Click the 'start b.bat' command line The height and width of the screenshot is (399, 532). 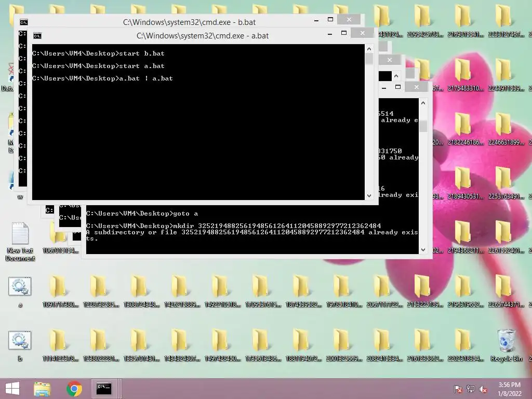click(x=98, y=54)
